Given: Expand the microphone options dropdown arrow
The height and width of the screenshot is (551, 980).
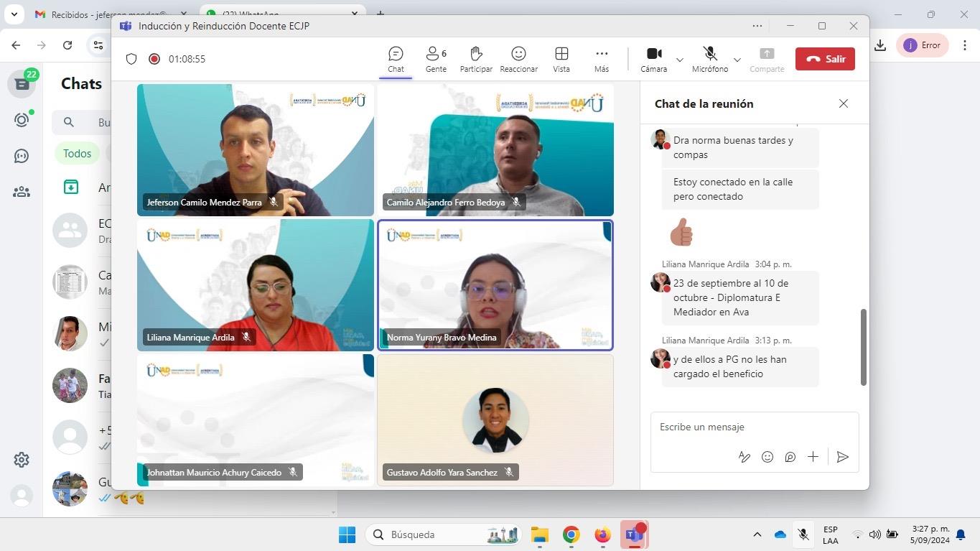Looking at the screenshot, I should tap(737, 60).
